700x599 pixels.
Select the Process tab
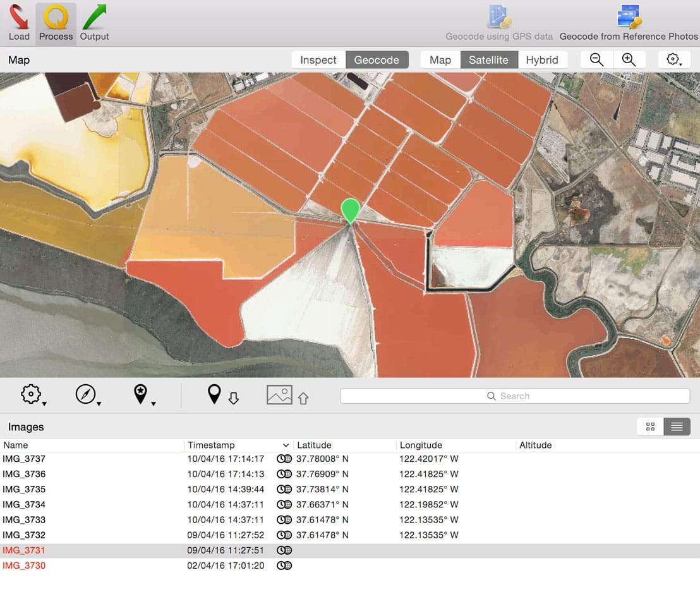pos(56,23)
